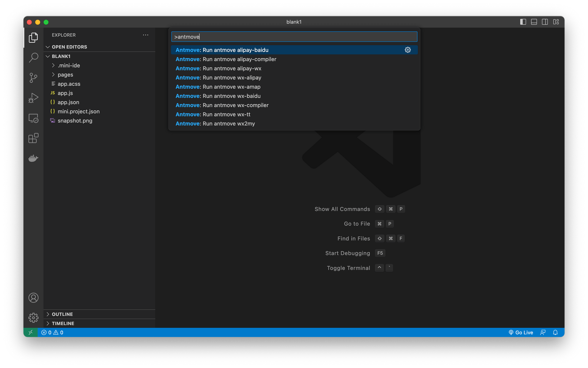
Task: Open mini.project.json file
Action: tap(100, 112)
